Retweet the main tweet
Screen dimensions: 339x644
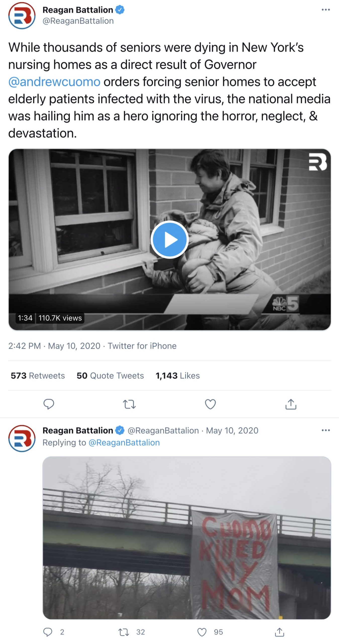tap(129, 404)
